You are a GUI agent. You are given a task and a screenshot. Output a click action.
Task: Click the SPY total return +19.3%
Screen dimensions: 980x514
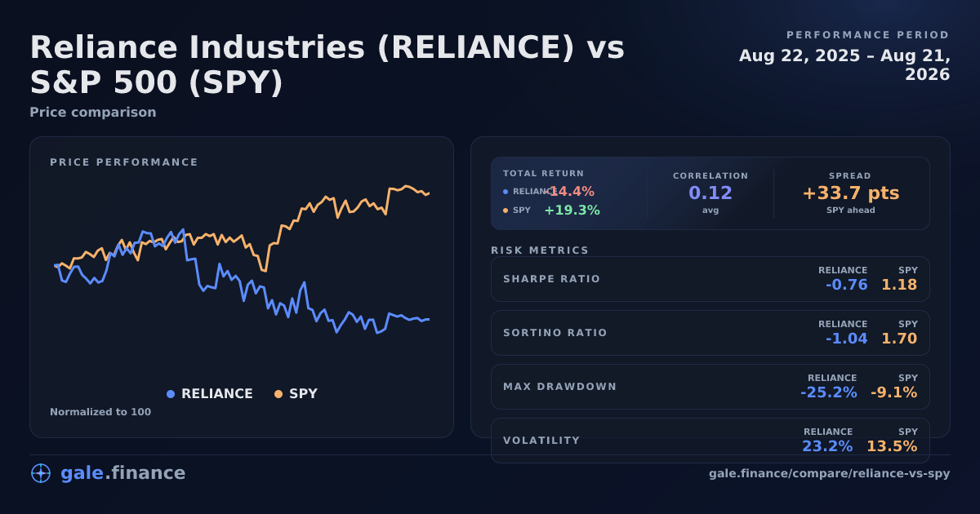click(x=572, y=210)
